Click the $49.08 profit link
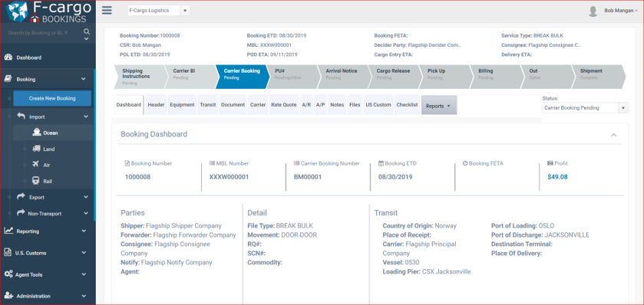The height and width of the screenshot is (305, 644). point(557,177)
